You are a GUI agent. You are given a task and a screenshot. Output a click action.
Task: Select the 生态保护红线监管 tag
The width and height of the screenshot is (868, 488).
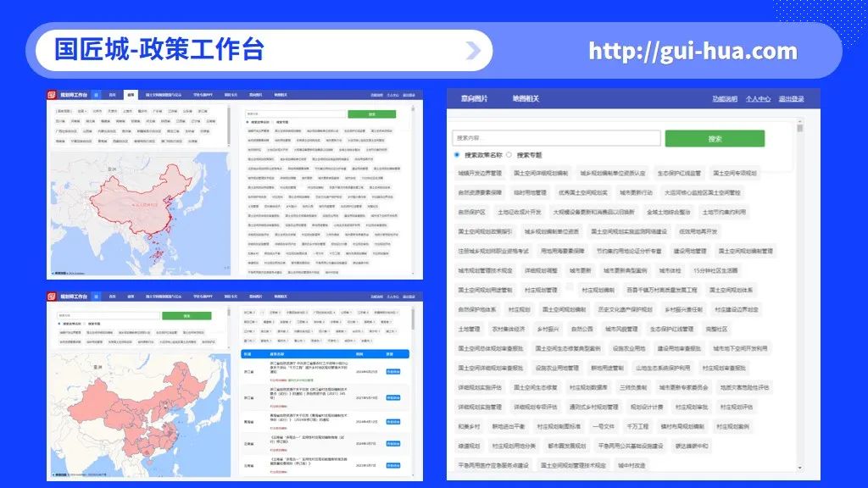679,173
